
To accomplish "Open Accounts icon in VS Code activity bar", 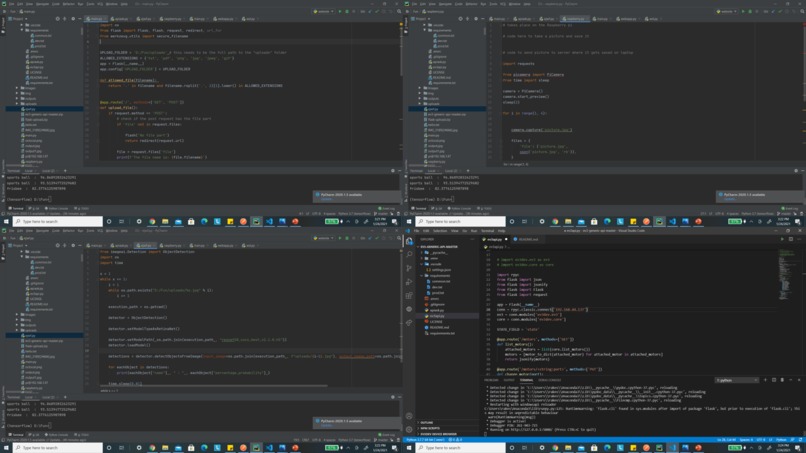I will coord(409,416).
